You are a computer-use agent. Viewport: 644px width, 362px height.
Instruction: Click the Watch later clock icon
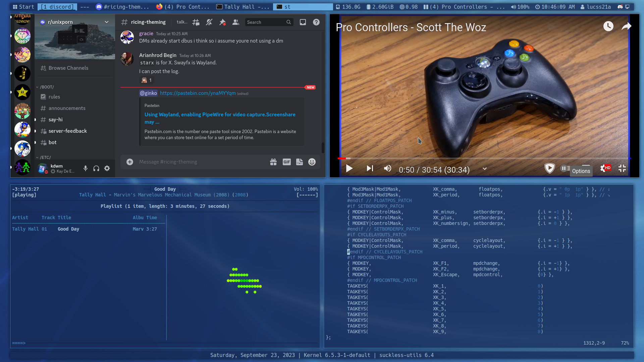point(608,26)
